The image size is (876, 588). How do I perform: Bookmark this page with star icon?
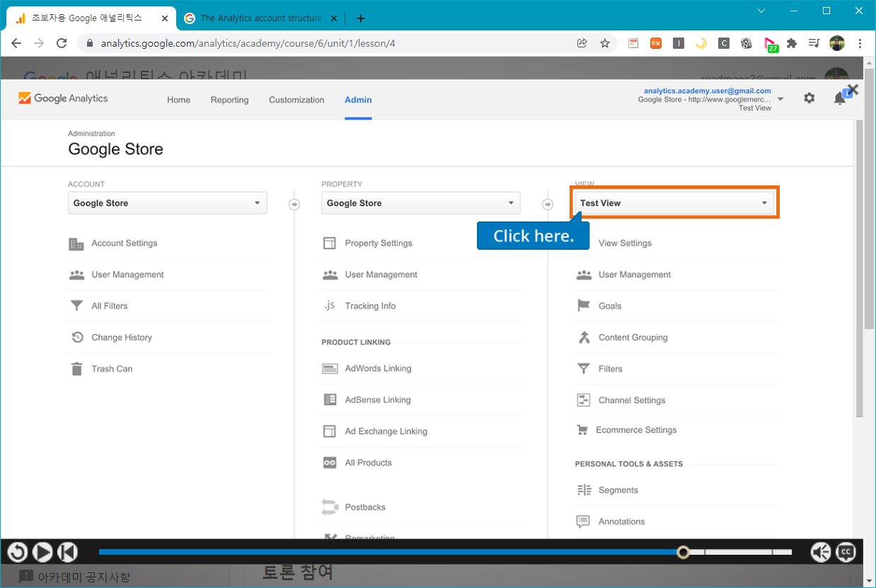605,43
